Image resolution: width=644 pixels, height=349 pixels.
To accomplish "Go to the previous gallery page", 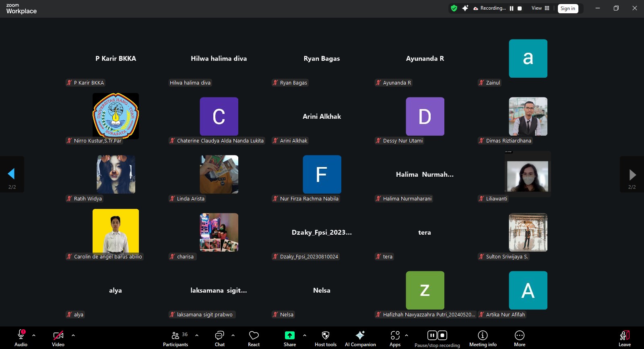I will (12, 174).
